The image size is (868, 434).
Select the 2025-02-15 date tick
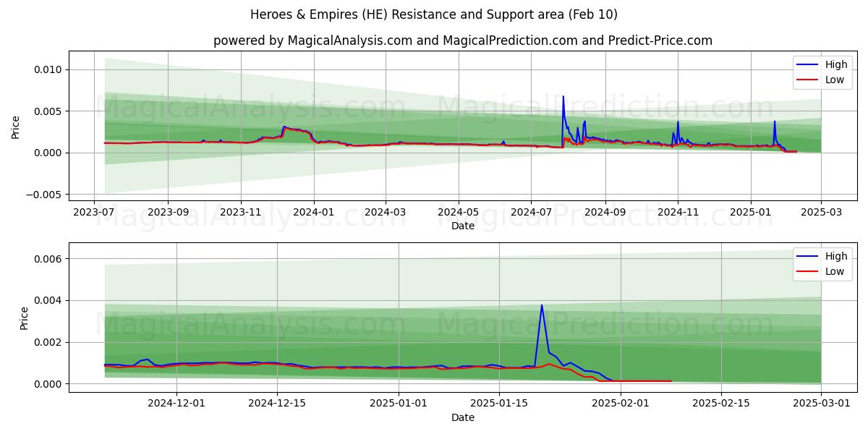pos(721,404)
